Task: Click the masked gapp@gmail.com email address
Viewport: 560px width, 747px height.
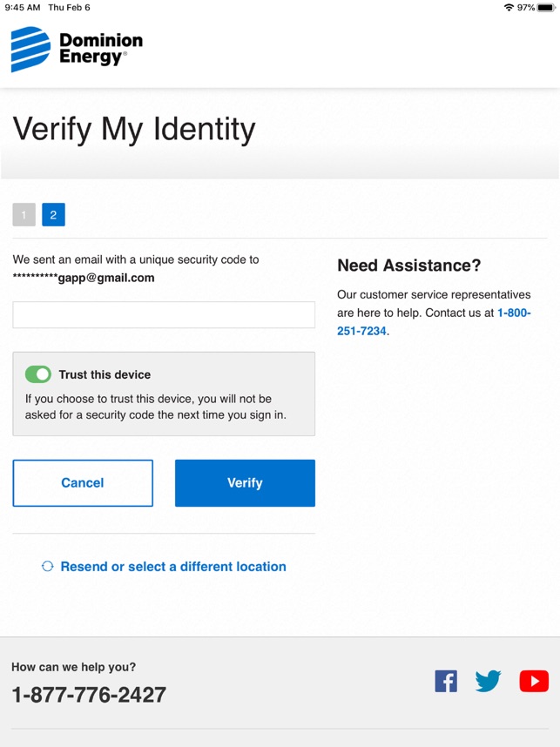Action: coord(84,278)
